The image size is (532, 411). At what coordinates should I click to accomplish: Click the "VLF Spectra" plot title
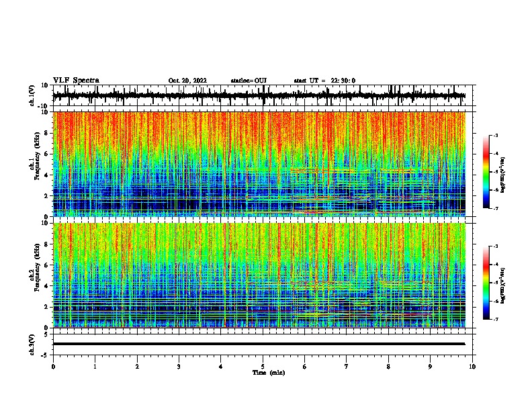point(76,81)
